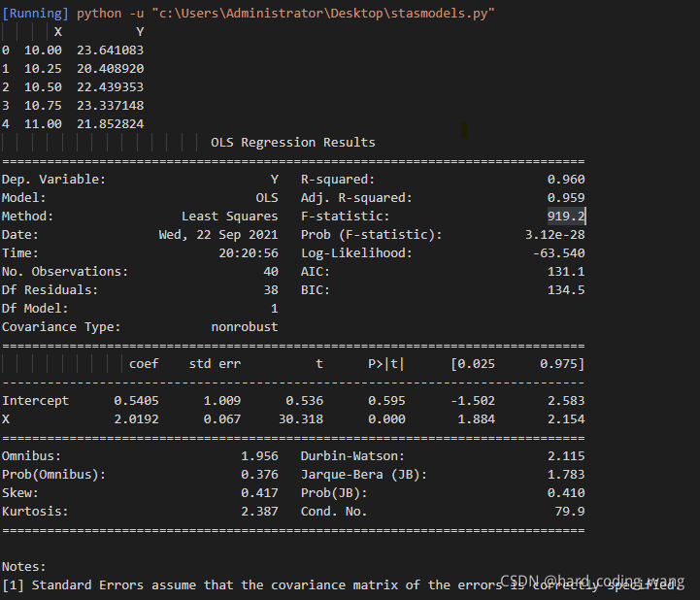700x600 pixels.
Task: Click the P>|t| column header
Action: [x=386, y=364]
